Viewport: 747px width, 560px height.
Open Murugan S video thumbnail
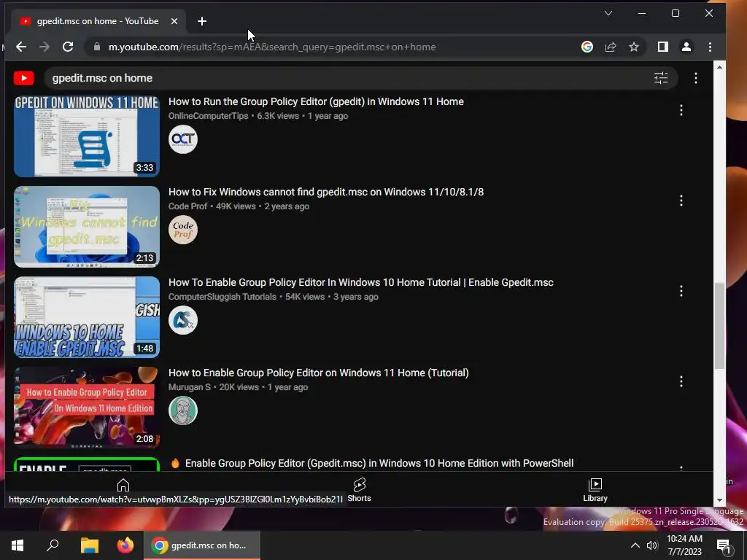pyautogui.click(x=87, y=408)
